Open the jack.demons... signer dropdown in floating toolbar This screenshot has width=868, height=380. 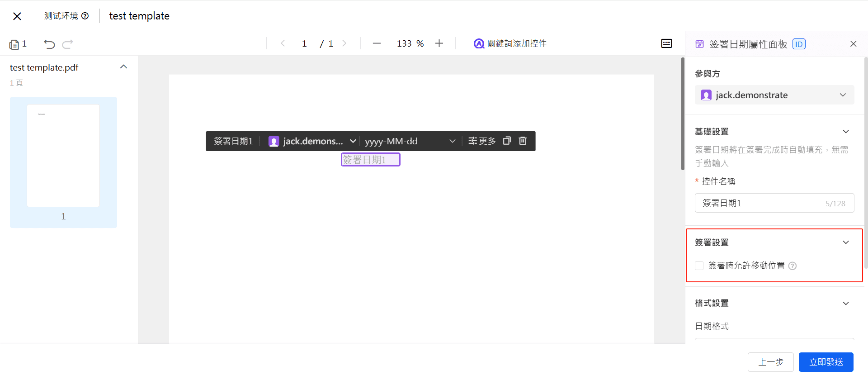pyautogui.click(x=312, y=141)
